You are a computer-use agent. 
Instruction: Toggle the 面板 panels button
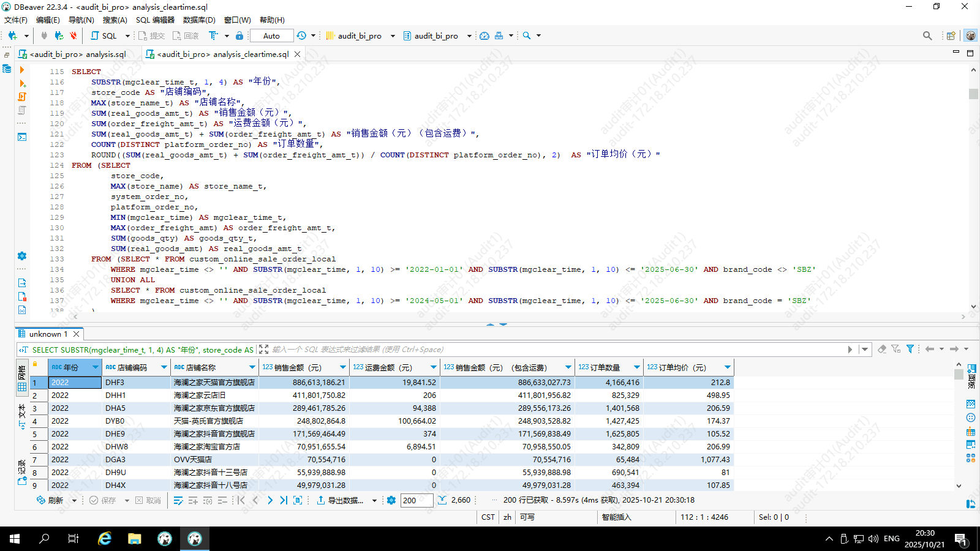click(x=971, y=376)
